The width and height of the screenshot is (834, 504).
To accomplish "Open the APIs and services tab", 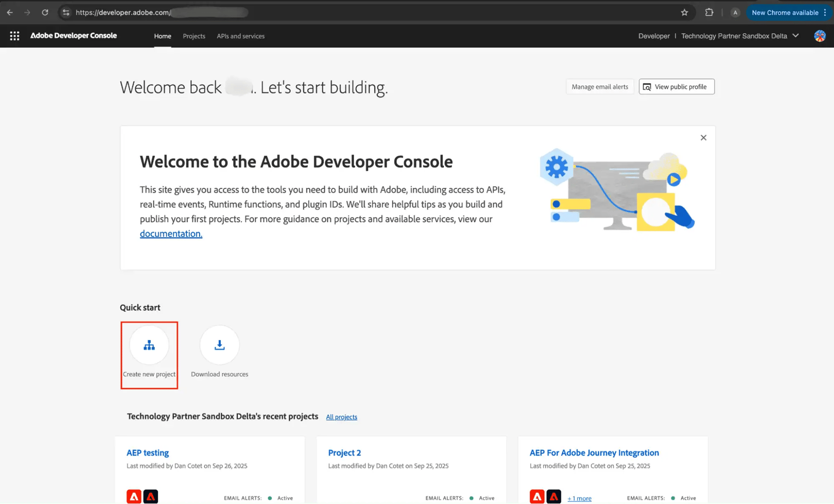I will [x=240, y=36].
